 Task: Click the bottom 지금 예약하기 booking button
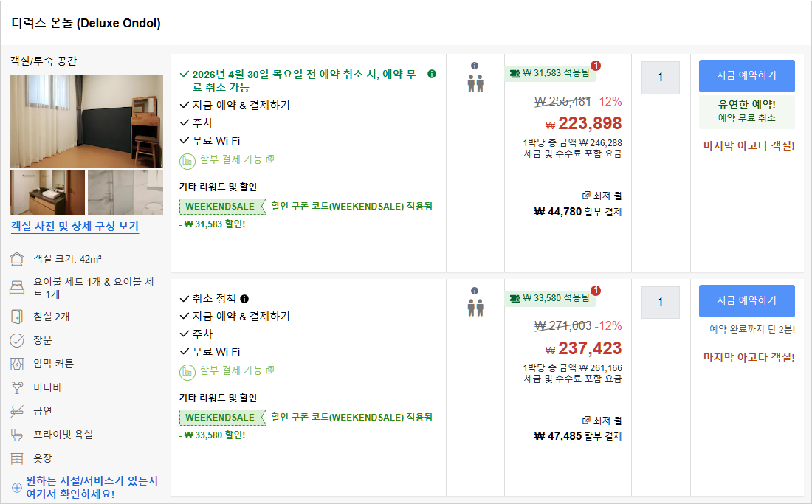(x=746, y=300)
